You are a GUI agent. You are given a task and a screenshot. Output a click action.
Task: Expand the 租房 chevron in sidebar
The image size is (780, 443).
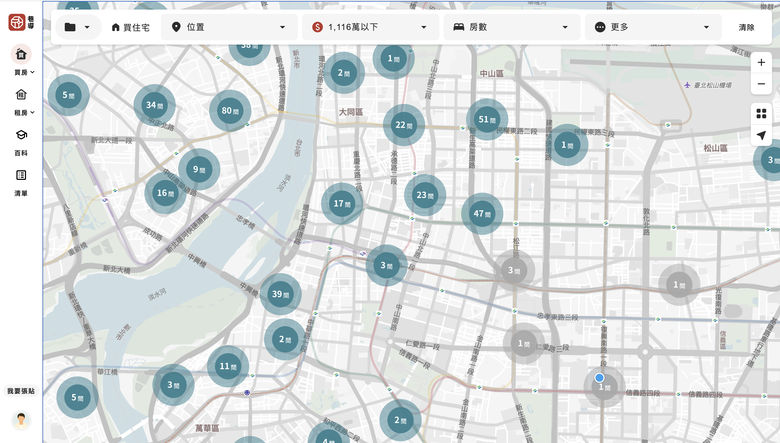point(32,113)
